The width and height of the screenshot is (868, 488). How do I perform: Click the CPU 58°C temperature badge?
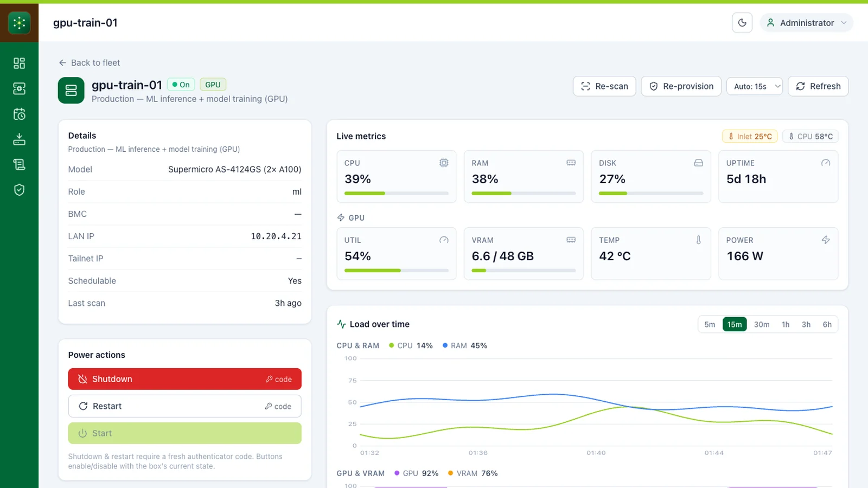(810, 137)
